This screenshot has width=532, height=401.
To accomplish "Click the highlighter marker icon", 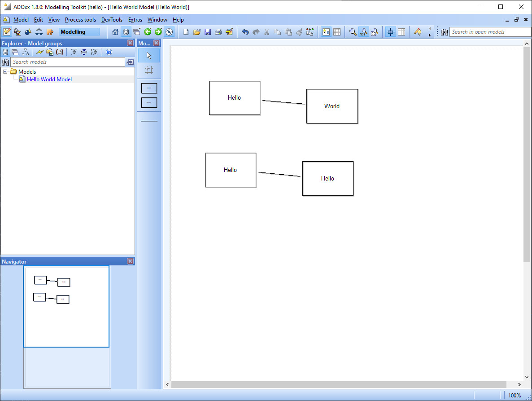I will [x=418, y=32].
